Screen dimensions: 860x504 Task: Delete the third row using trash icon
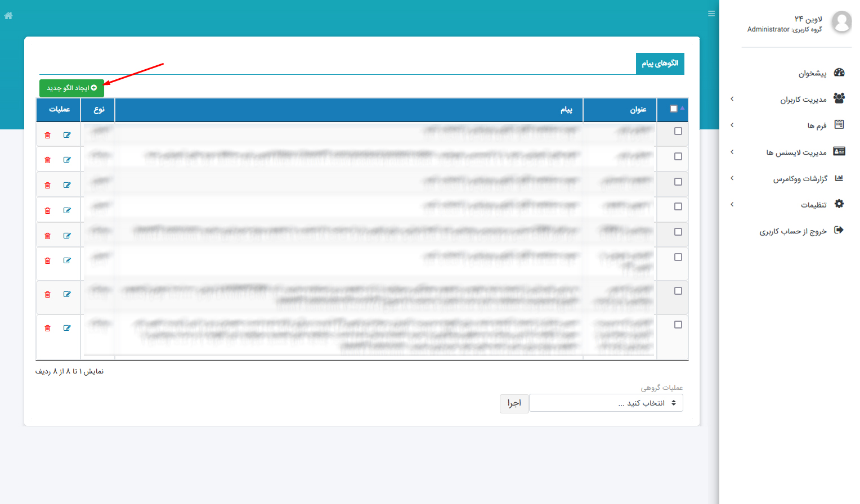click(48, 185)
